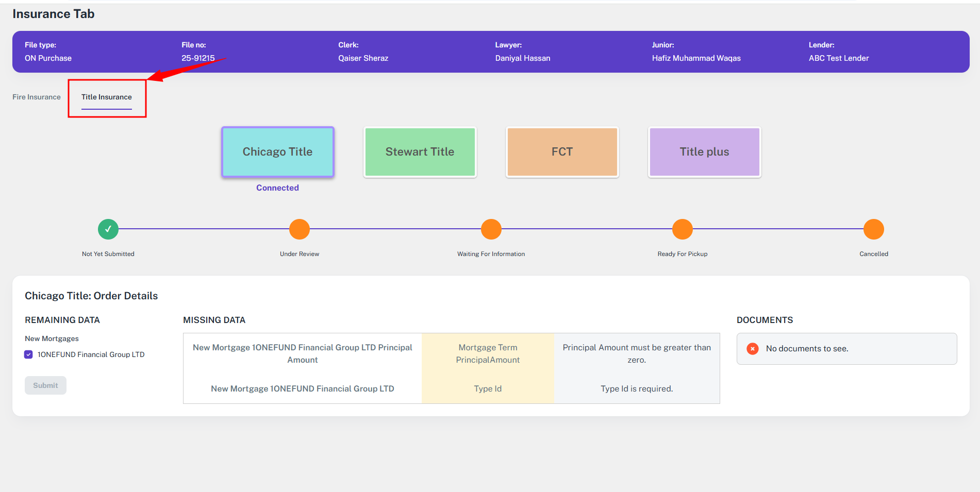This screenshot has width=980, height=492.
Task: Click the Principal Amount must be greater message
Action: (x=636, y=353)
